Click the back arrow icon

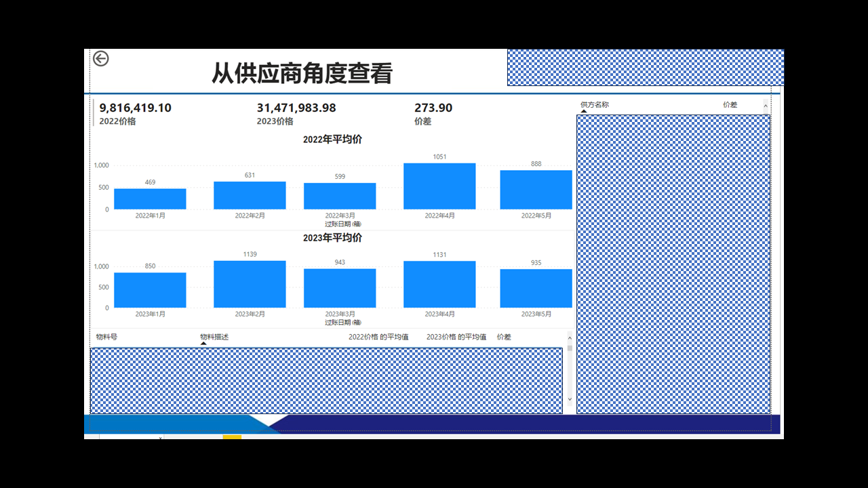[x=100, y=59]
